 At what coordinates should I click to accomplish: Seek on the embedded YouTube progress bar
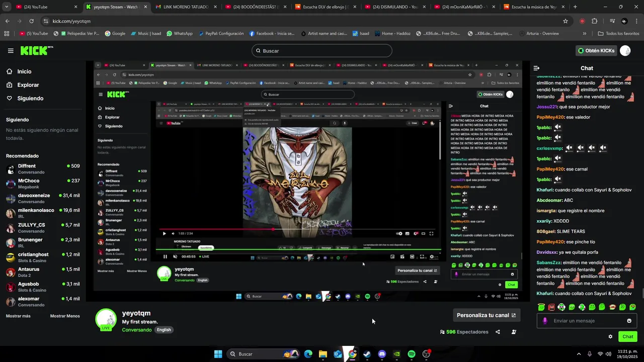[298, 229]
